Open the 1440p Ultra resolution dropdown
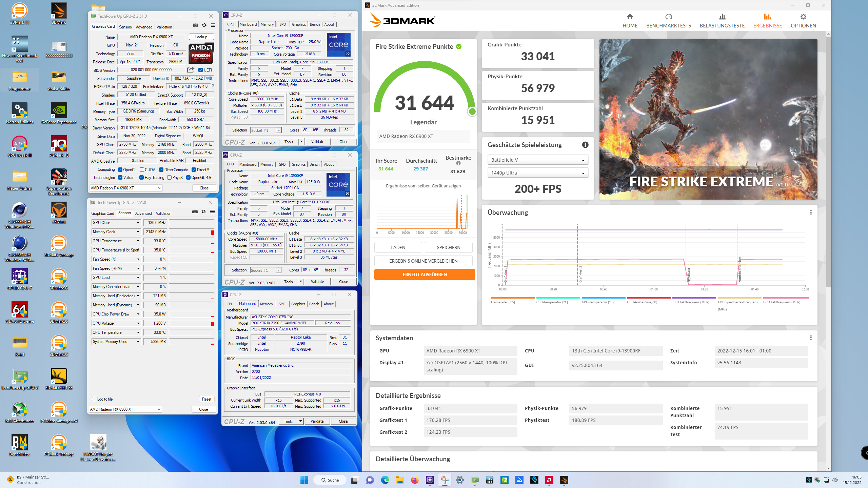The image size is (868, 488). click(x=538, y=173)
